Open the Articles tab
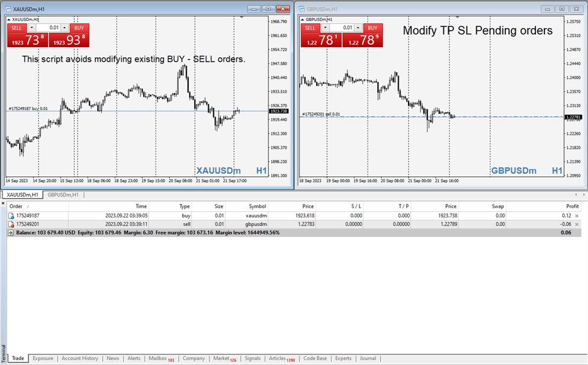Screen dimensions: 588x365 pos(282,359)
